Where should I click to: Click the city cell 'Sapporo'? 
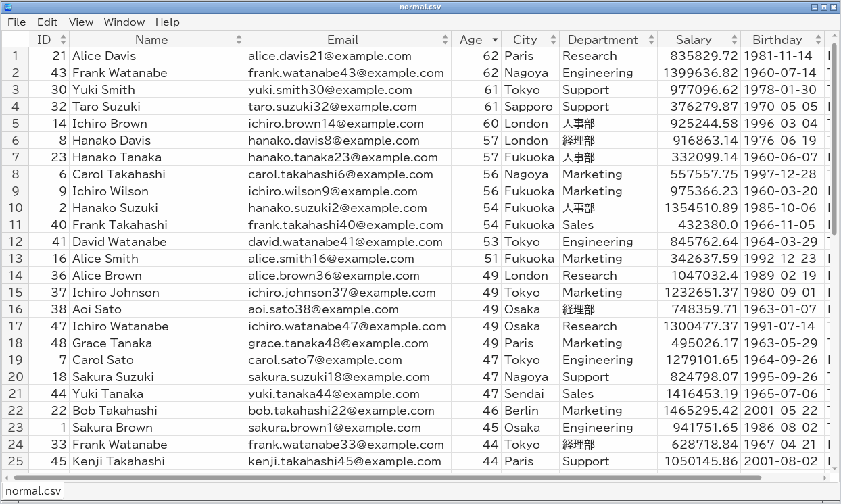coord(529,107)
